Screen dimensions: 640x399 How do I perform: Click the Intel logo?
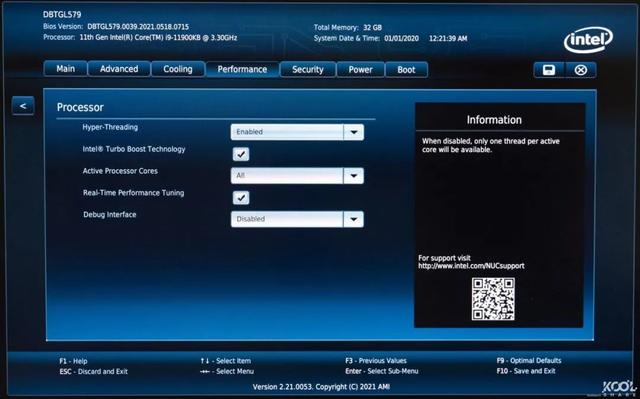point(588,40)
